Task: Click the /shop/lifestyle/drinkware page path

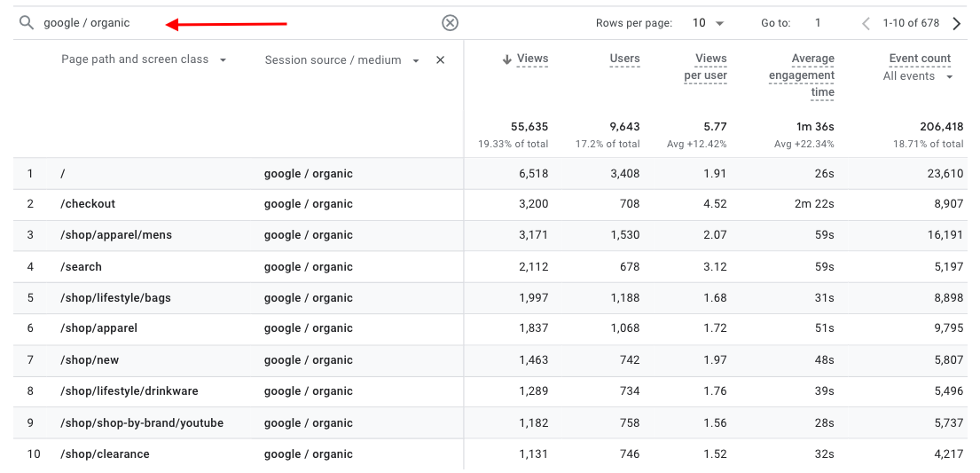Action: pos(129,391)
